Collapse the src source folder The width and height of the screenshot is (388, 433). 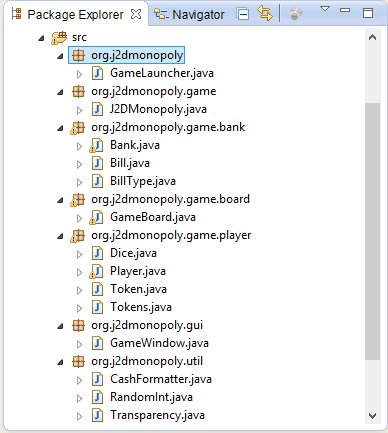tap(41, 38)
